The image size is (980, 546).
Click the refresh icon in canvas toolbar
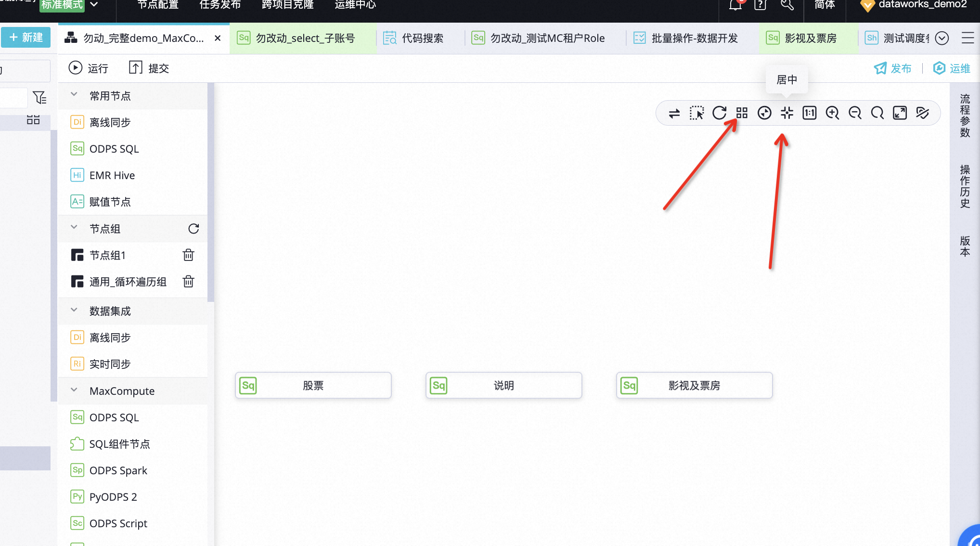click(x=719, y=113)
